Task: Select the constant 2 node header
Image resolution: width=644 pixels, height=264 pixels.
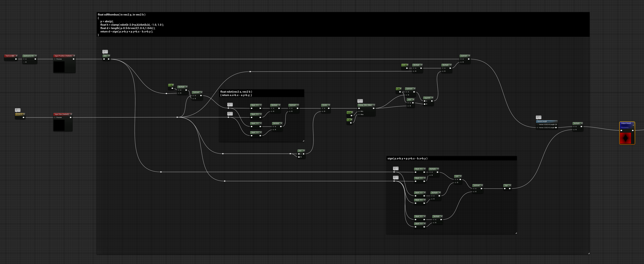Action: click(x=171, y=85)
